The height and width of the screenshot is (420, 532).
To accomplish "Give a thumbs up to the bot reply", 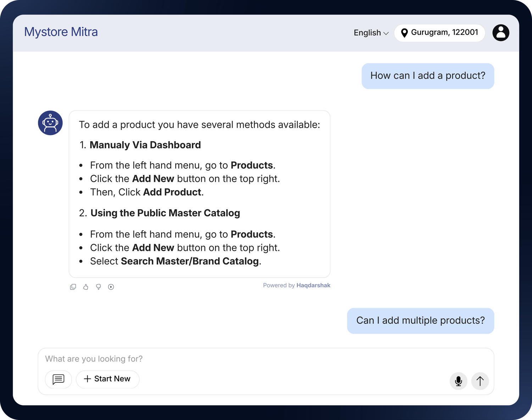I will 85,287.
